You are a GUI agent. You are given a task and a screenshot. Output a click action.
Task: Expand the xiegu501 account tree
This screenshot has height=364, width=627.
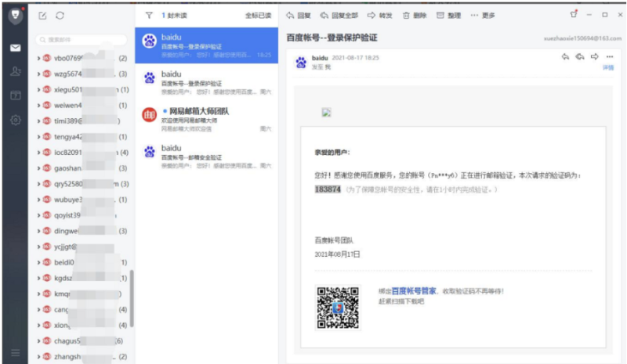(x=39, y=90)
